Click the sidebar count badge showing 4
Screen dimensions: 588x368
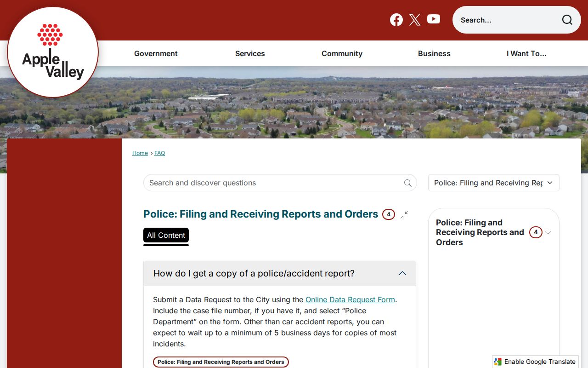click(x=536, y=232)
